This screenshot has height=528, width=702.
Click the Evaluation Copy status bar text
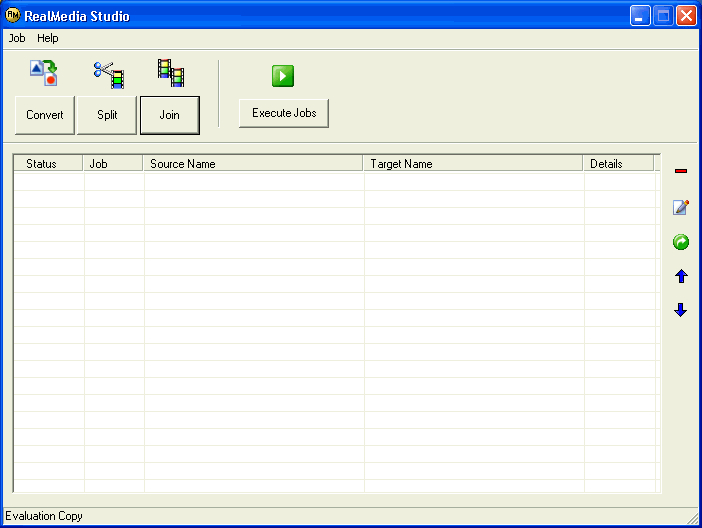pos(44,516)
